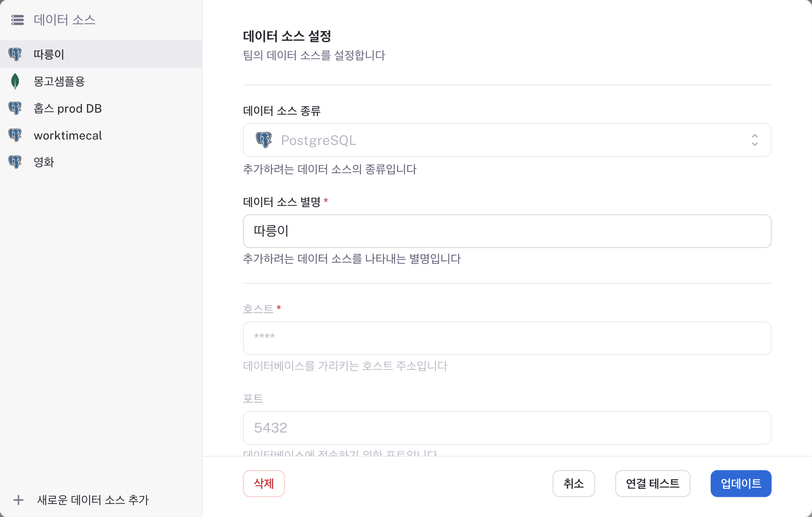The width and height of the screenshot is (812, 517).
Task: Click hint text 추가하려는 데이터 소스의 종류입니다
Action: 330,169
